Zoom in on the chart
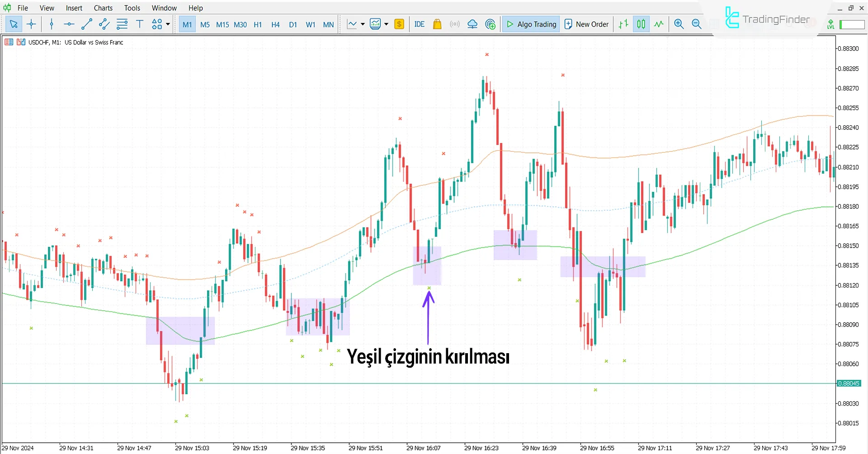Image resolution: width=868 pixels, height=454 pixels. (x=679, y=24)
